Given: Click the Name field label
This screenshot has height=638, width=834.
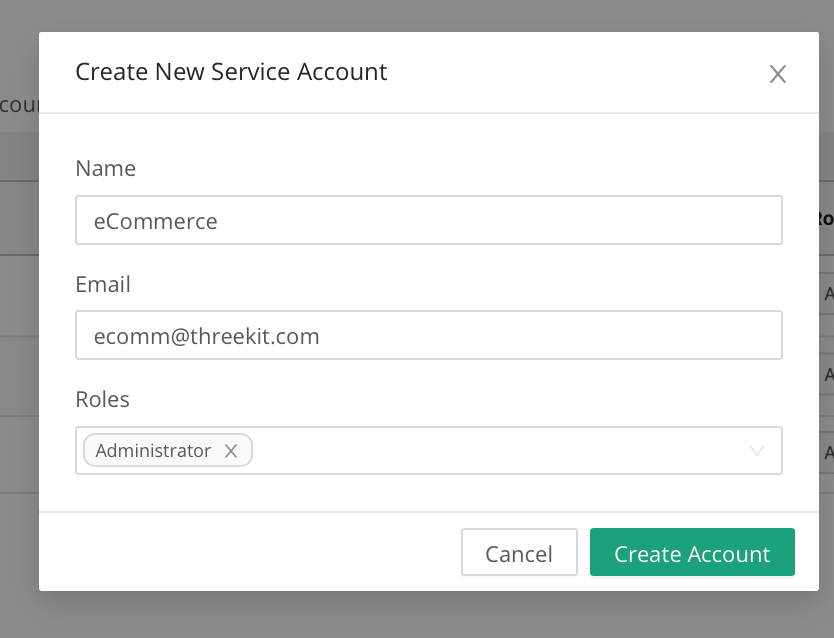Looking at the screenshot, I should [105, 169].
